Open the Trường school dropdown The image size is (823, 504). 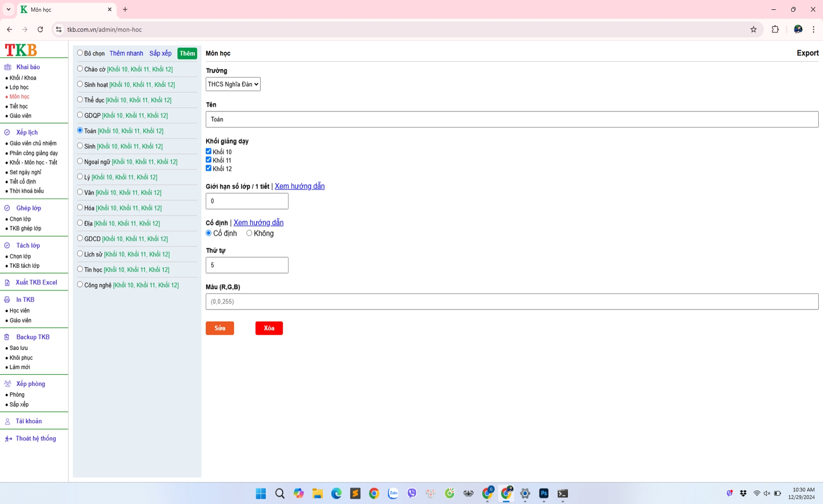[x=233, y=84]
